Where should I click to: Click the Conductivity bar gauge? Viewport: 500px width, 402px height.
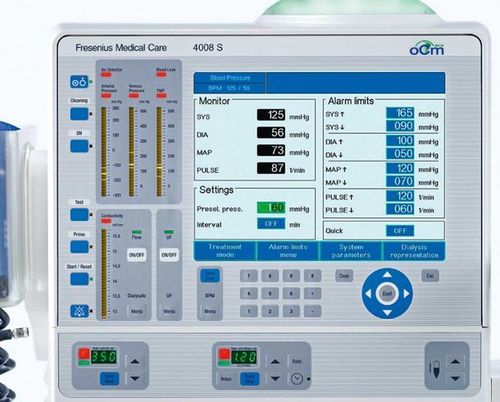(x=104, y=274)
